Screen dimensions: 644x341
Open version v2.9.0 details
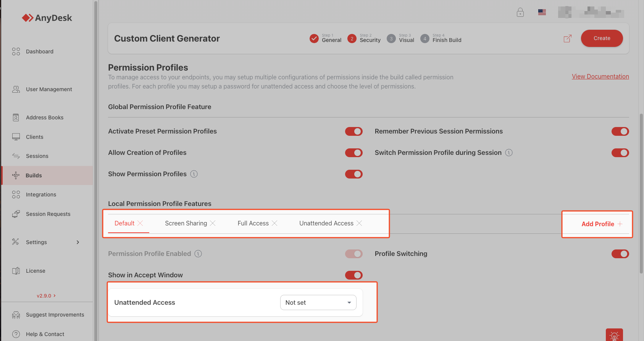pos(46,296)
